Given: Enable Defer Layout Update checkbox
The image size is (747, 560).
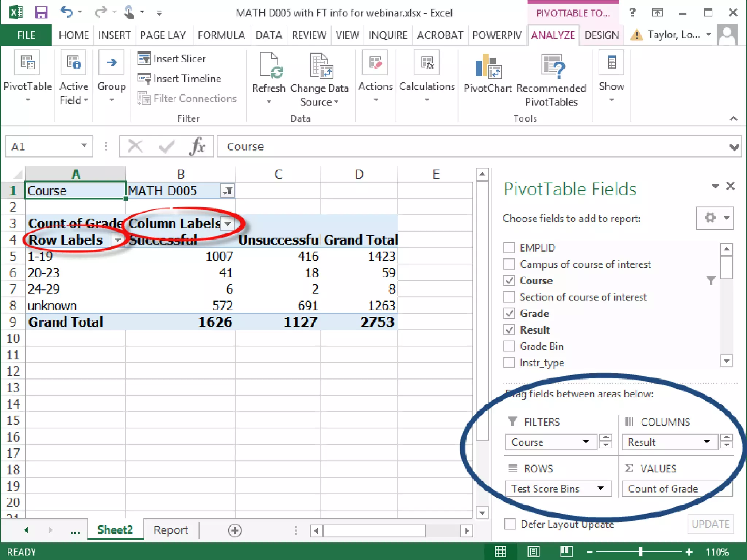Looking at the screenshot, I should (x=510, y=524).
